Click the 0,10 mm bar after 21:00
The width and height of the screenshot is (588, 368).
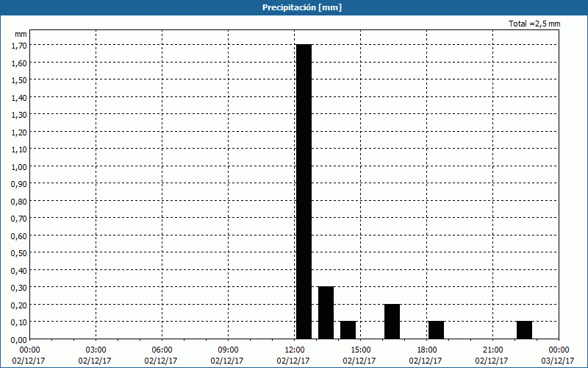[x=524, y=330]
